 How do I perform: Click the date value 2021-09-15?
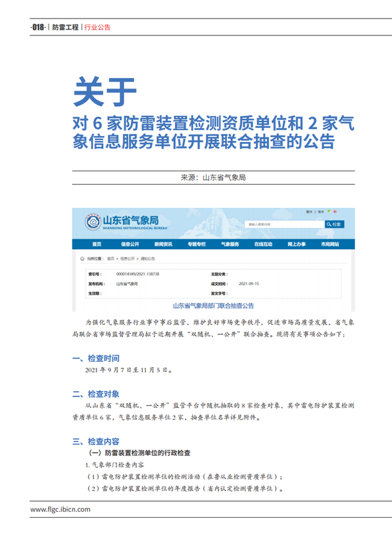point(249,284)
